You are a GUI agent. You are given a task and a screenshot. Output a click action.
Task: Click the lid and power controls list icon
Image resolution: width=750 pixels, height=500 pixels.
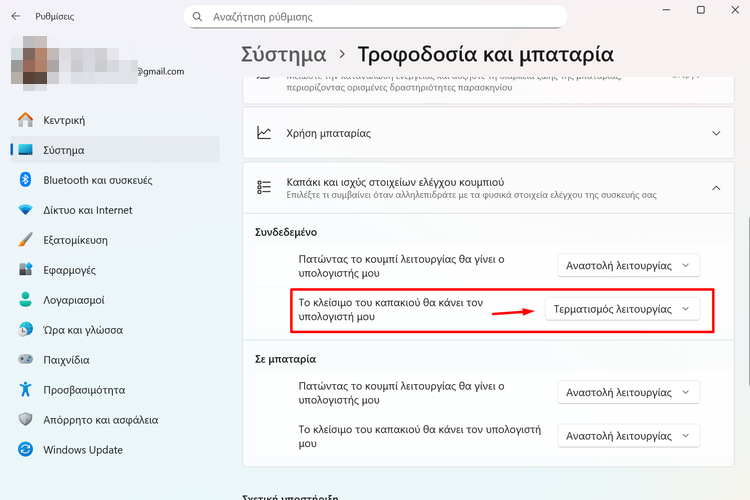coord(264,188)
